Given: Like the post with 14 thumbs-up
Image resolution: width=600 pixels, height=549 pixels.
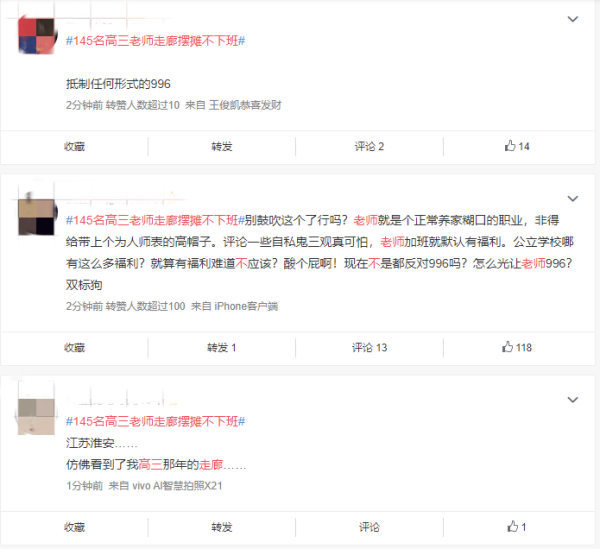Looking at the screenshot, I should pos(517,146).
